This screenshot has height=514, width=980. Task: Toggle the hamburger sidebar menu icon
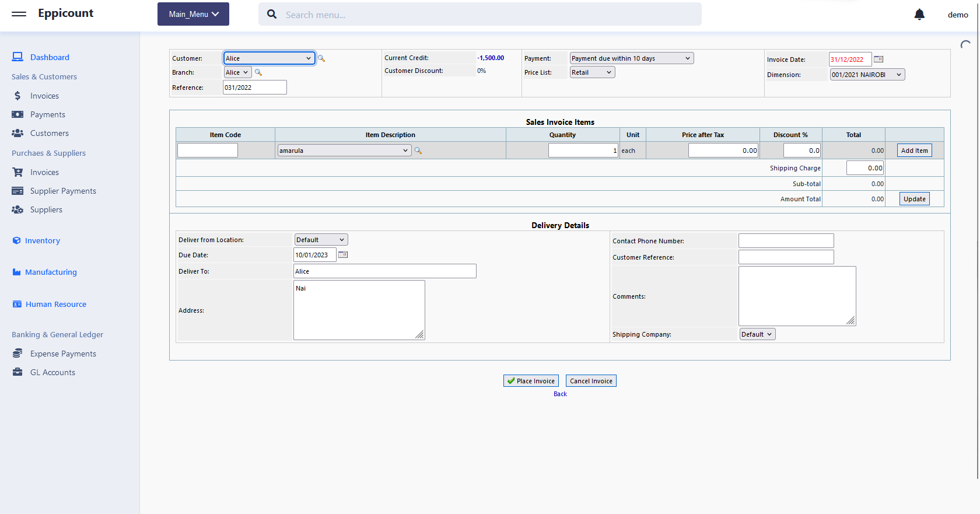pos(19,13)
